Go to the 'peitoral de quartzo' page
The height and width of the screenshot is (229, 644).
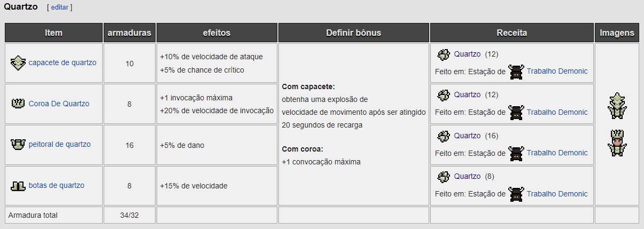point(60,144)
